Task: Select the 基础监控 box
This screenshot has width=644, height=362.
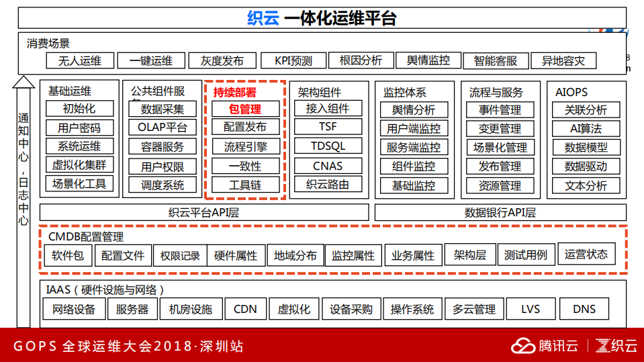Action: click(414, 185)
